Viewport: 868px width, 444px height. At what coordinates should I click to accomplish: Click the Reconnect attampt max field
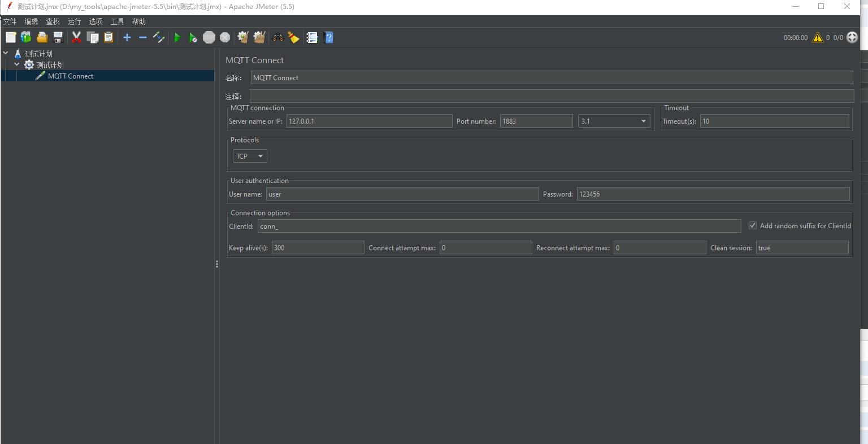click(x=660, y=247)
